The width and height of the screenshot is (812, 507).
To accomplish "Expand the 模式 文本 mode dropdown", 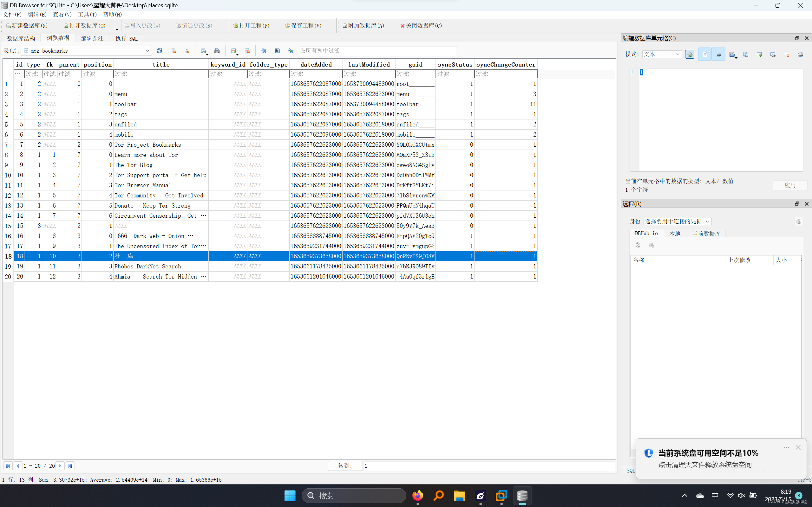I will pos(677,54).
